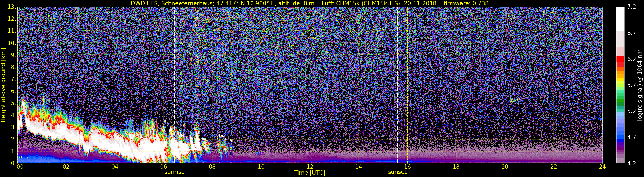Click the white dashed sunset marker line
The width and height of the screenshot is (644, 177).
click(x=398, y=85)
